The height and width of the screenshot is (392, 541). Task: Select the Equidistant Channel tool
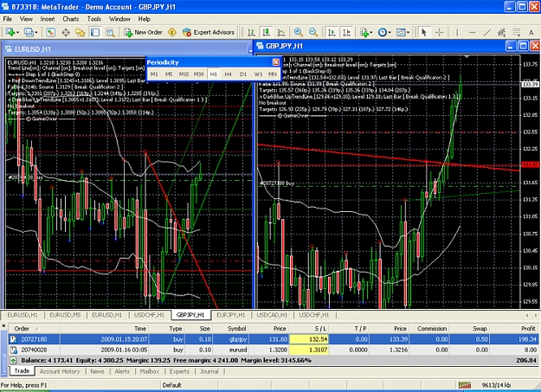point(502,32)
